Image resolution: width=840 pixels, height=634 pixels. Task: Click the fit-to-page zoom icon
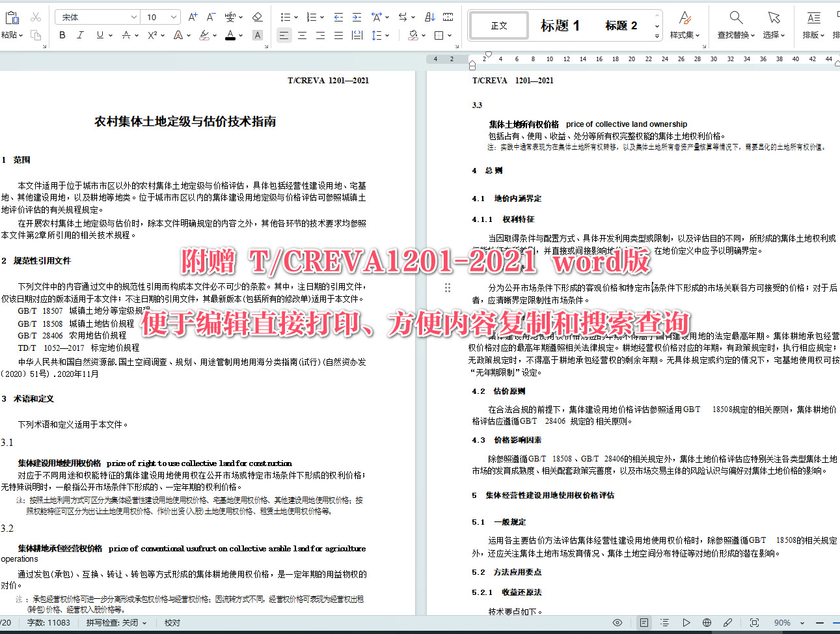[x=754, y=622]
